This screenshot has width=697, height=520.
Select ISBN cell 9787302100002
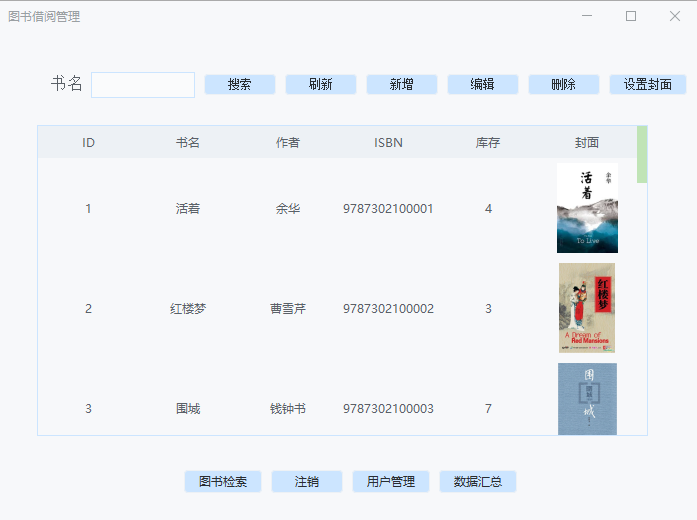pyautogui.click(x=388, y=308)
